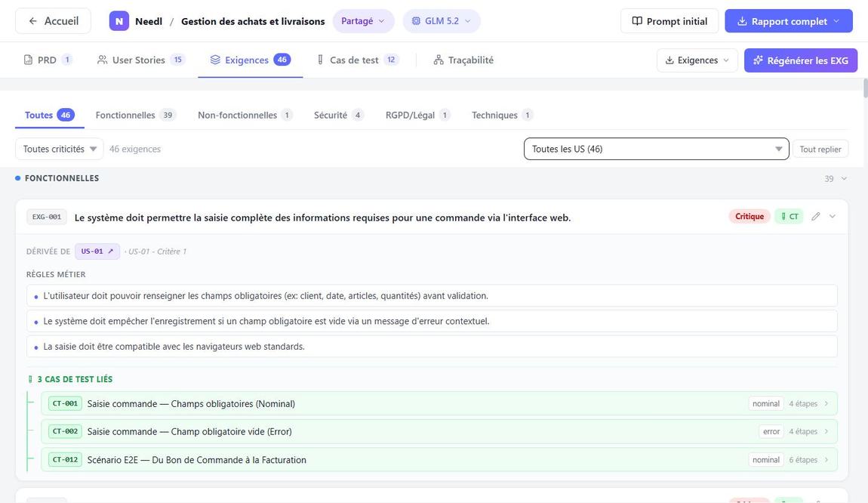The width and height of the screenshot is (868, 503).
Task: Open test case CT-001 Saisie commande Nominal
Action: coord(439,404)
